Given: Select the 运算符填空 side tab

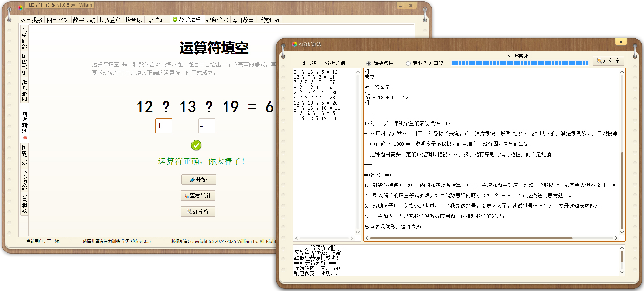Looking at the screenshot, I should point(24,123).
